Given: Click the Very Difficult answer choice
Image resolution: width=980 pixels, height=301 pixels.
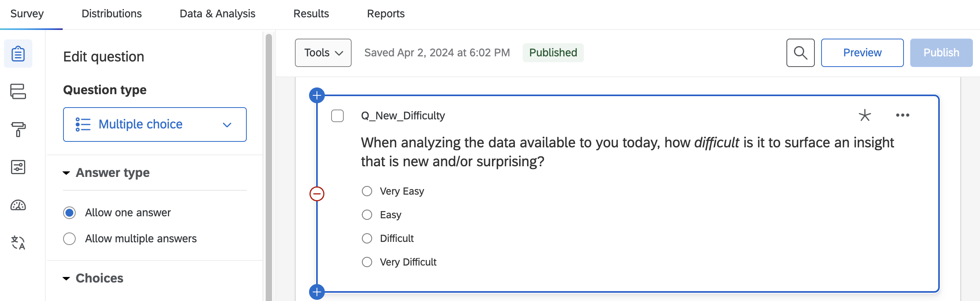Looking at the screenshot, I should click(367, 262).
